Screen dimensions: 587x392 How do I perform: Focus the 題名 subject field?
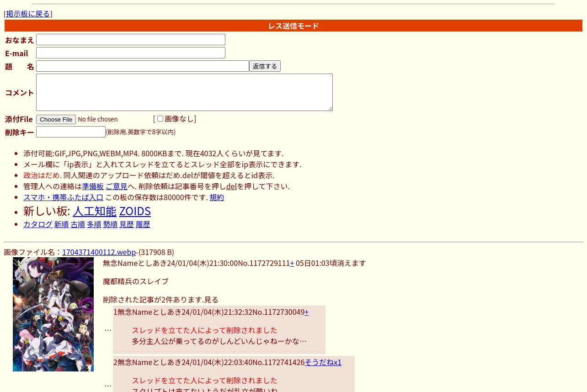(143, 66)
